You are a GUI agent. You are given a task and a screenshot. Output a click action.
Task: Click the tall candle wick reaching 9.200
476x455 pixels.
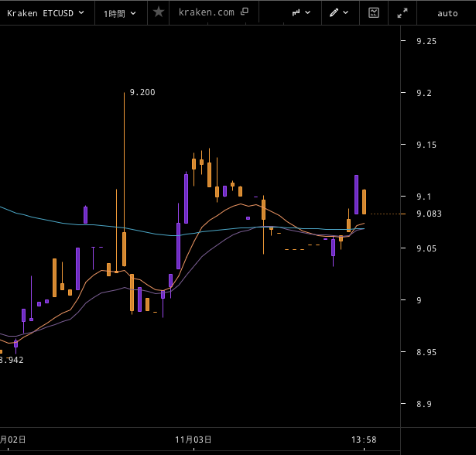pos(124,162)
